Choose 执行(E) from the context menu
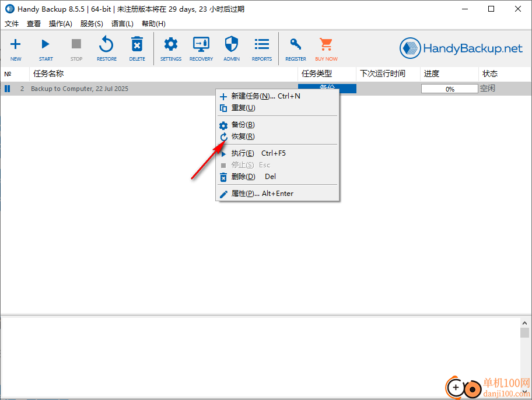 point(278,153)
